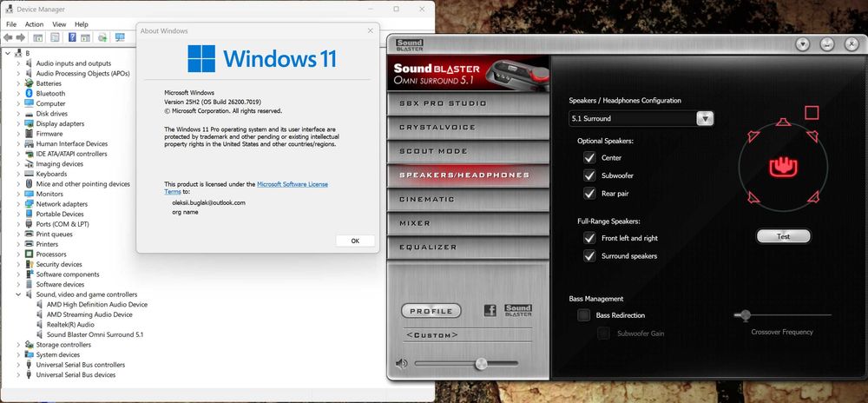Open the Facebook icon in Sound Blaster panel
The image size is (868, 403).
click(490, 311)
